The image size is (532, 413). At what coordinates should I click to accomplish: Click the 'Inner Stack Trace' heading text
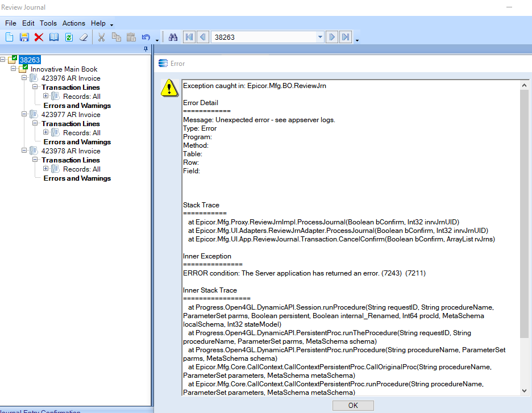[210, 290]
